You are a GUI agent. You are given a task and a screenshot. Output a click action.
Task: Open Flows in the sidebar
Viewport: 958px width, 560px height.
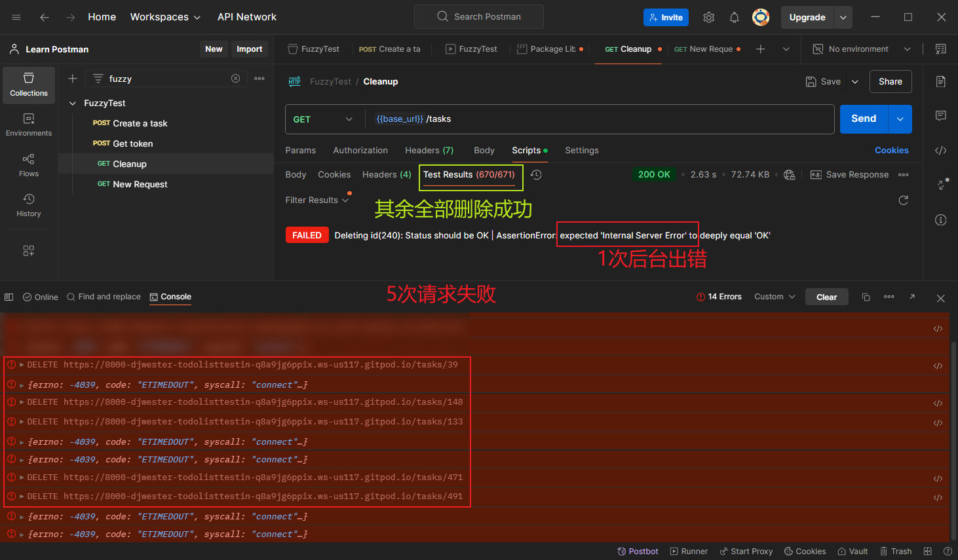pyautogui.click(x=29, y=165)
